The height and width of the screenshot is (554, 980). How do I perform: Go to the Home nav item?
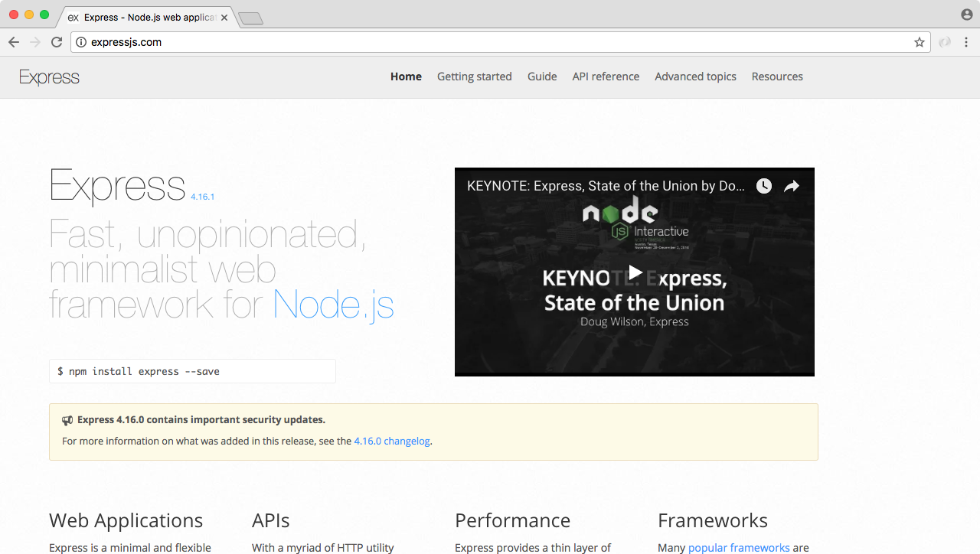tap(406, 77)
